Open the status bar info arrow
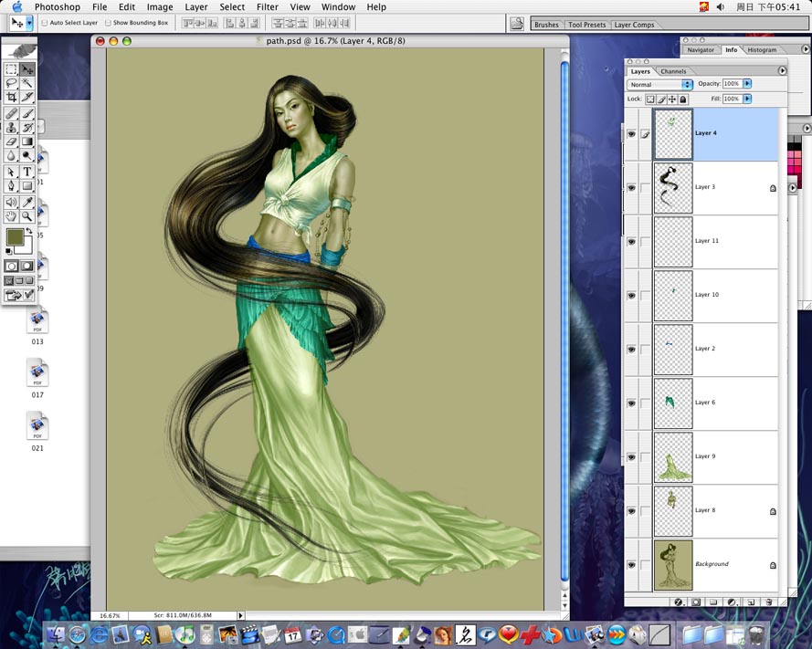 point(240,615)
